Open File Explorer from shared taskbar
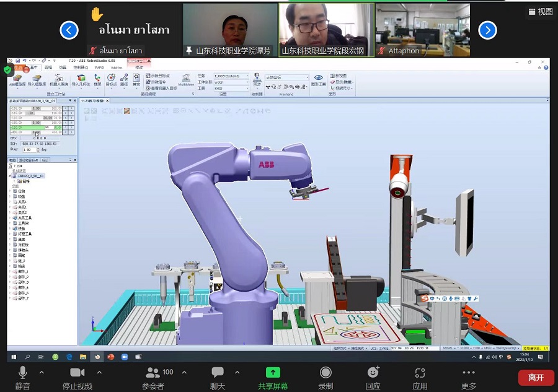558x392 pixels. 83,357
